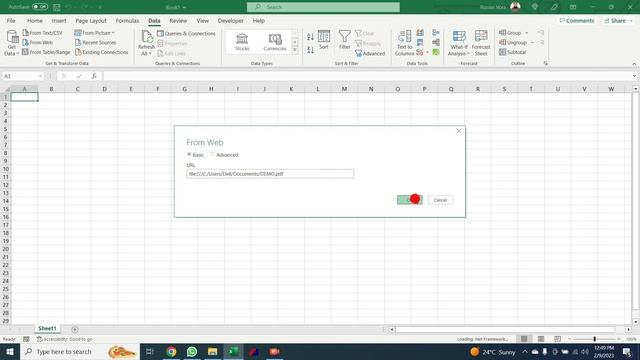640x360 pixels.
Task: Select the Advanced radio option
Action: pos(212,154)
